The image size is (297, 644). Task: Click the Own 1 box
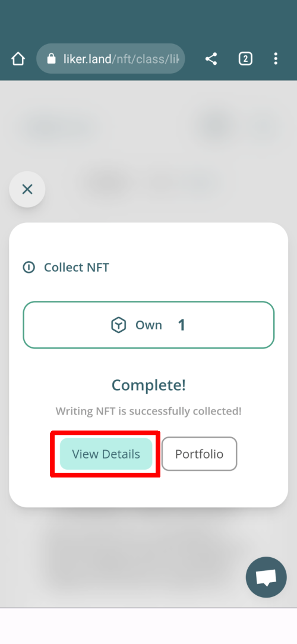[x=148, y=325]
